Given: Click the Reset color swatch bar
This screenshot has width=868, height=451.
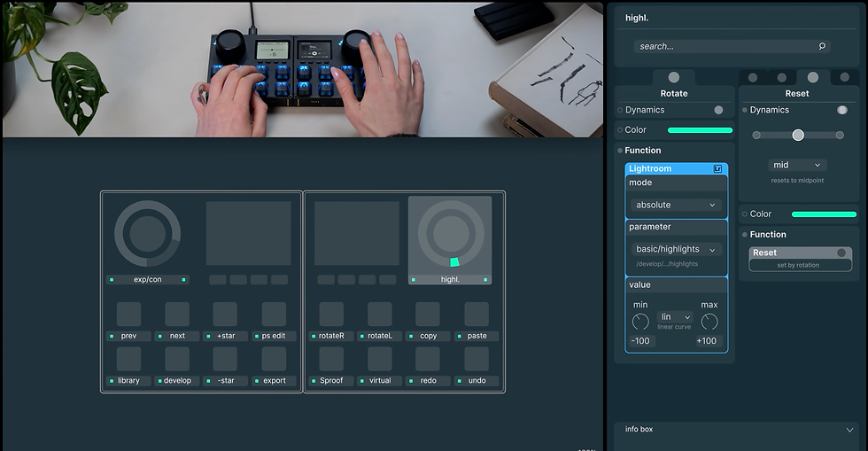Looking at the screenshot, I should click(x=824, y=214).
